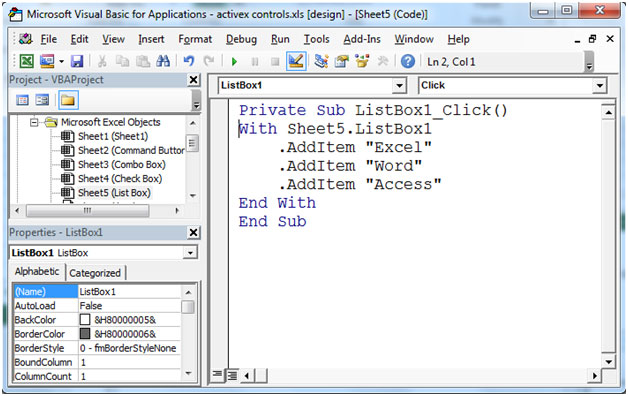Close the Project - VBAProject panel
628x396 pixels.
tap(193, 80)
